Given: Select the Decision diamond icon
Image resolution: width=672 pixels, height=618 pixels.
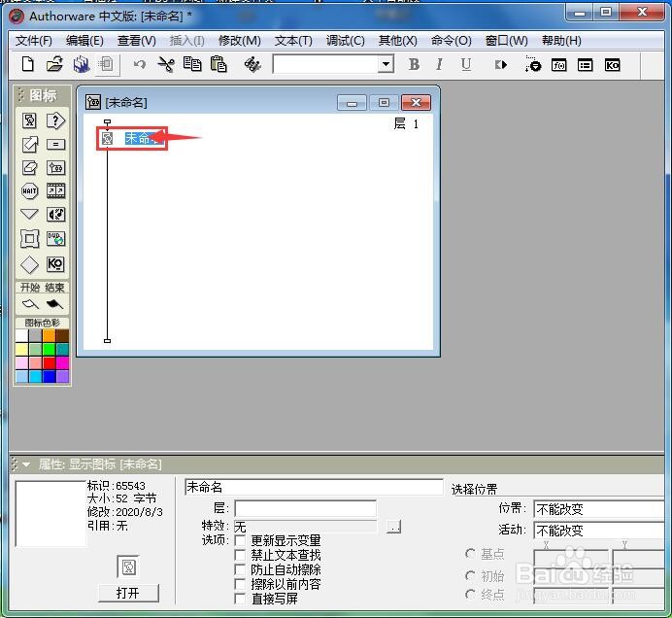Looking at the screenshot, I should 29,264.
